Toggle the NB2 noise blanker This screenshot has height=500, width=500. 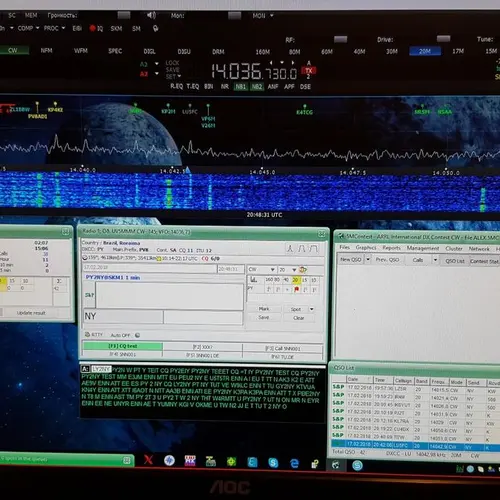pos(257,87)
